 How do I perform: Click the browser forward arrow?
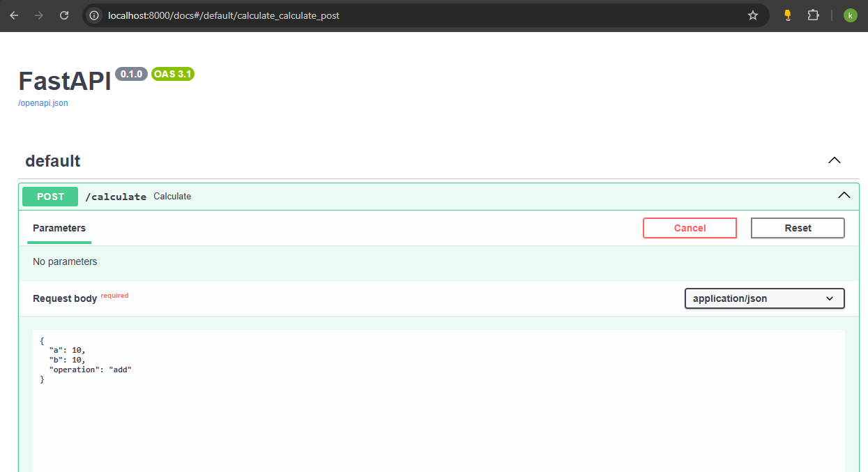click(x=39, y=15)
